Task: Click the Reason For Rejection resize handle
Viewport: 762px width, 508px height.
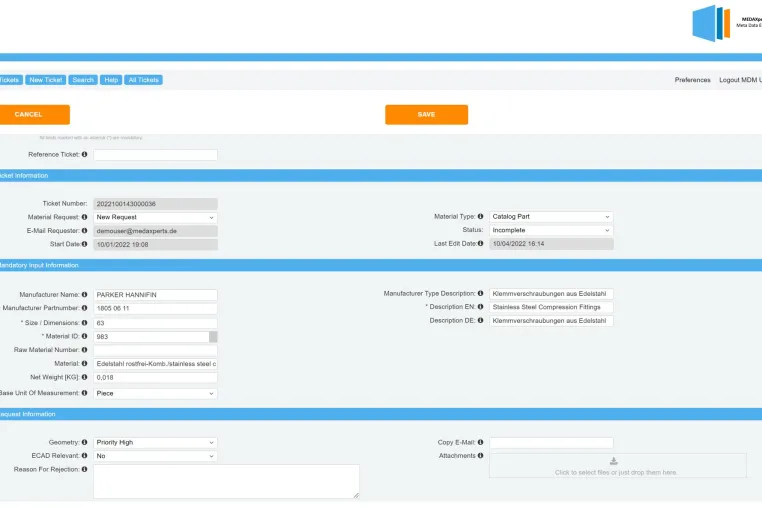Action: (x=356, y=495)
